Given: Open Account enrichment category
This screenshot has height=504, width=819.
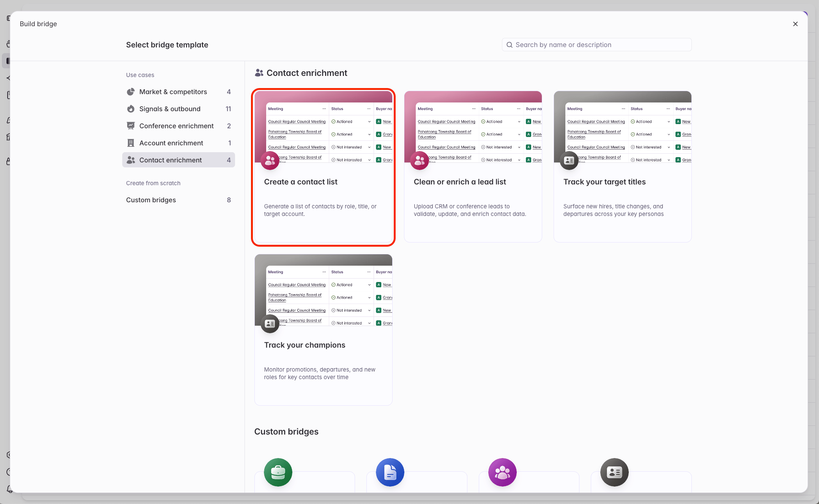Looking at the screenshot, I should 178,143.
